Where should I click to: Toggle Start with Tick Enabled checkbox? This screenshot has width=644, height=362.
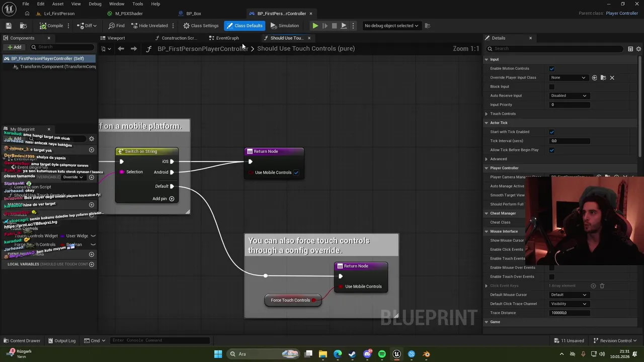[x=552, y=132]
